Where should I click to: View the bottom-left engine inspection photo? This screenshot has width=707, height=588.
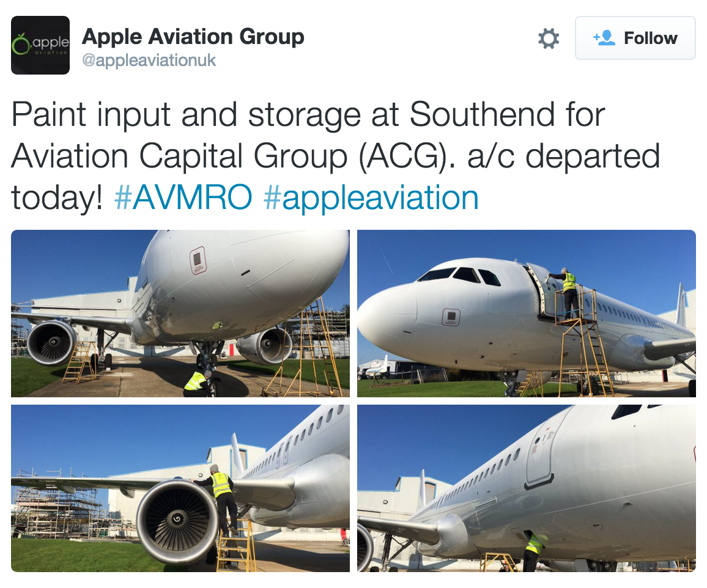click(x=180, y=488)
